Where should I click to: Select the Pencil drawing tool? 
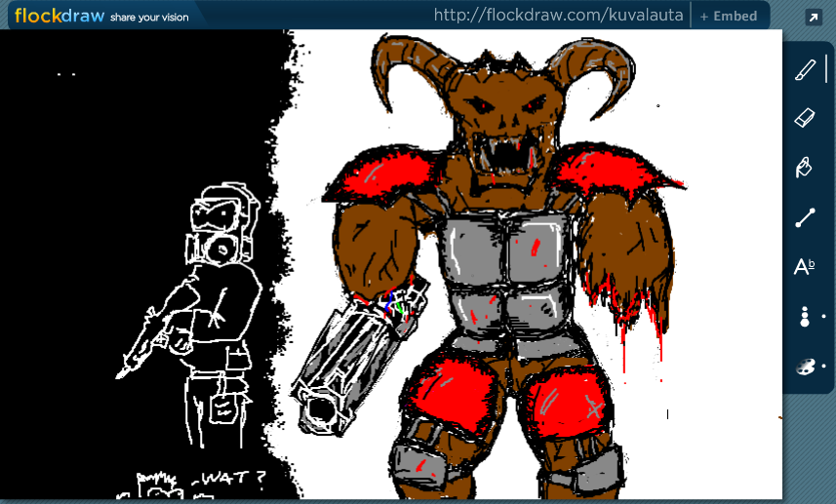point(805,70)
